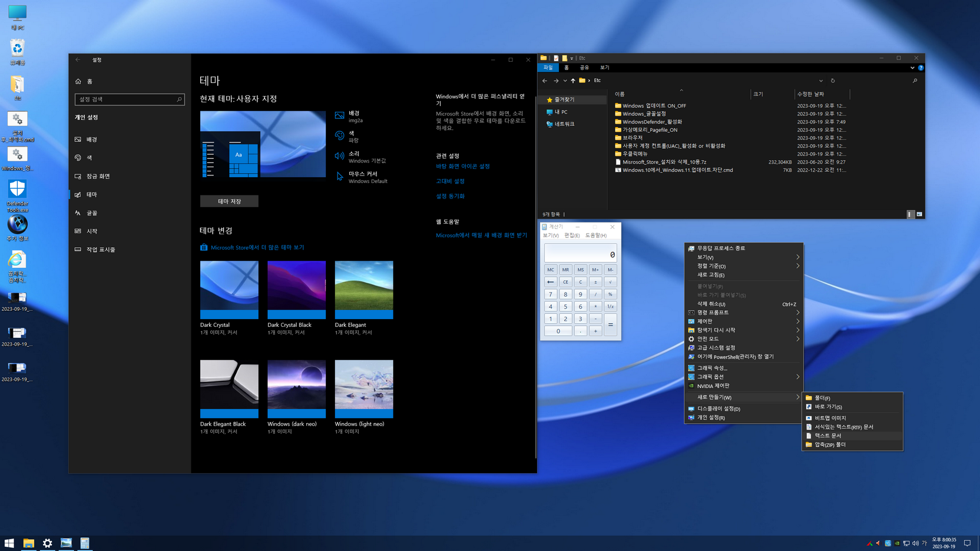This screenshot has width=980, height=551.
Task: Click the 색 palette icon in theme settings
Action: point(340,136)
